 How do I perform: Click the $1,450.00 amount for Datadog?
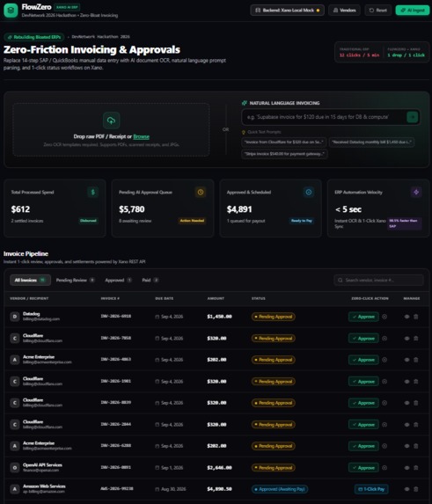(219, 317)
